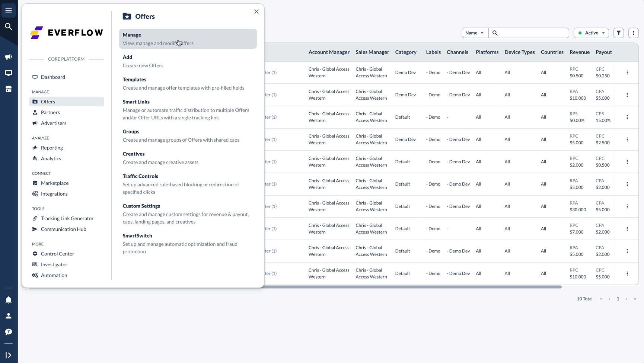Open notifications bell icon

(x=9, y=300)
